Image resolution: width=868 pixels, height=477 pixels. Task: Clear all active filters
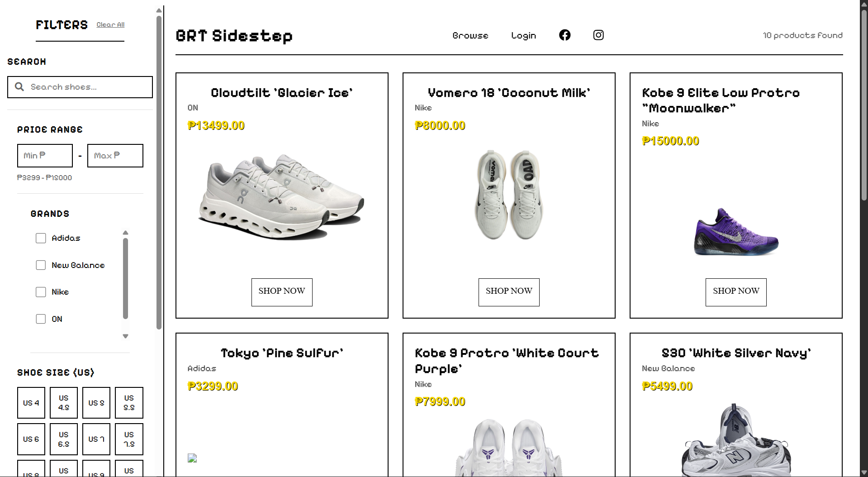(x=110, y=24)
